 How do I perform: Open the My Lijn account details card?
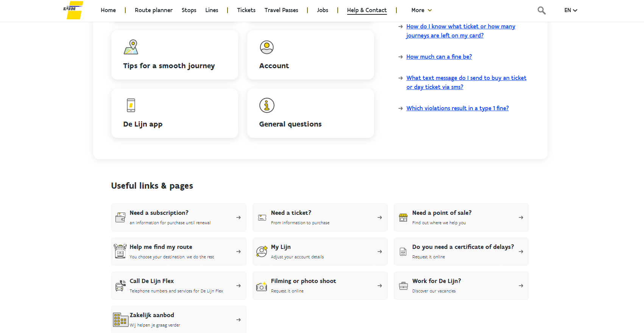pos(320,252)
